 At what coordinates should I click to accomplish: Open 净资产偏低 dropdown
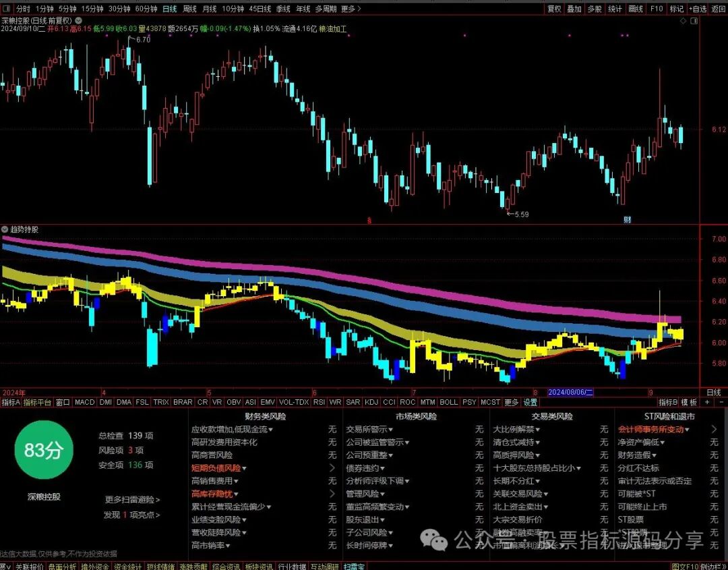(641, 443)
